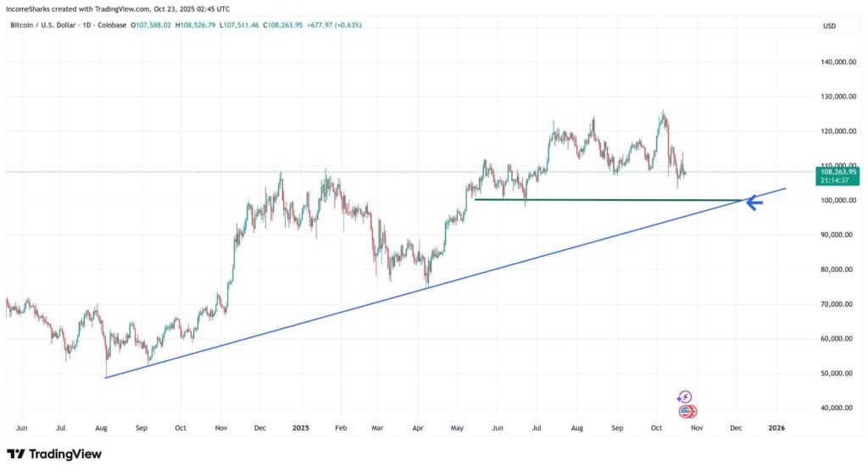Click the 2026 label on time axis

776,429
